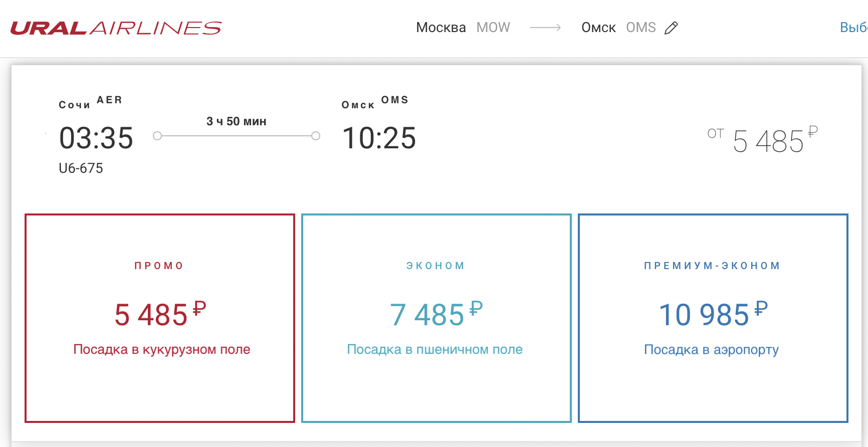Select the Промо fare heading
This screenshot has width=868, height=447.
[159, 266]
